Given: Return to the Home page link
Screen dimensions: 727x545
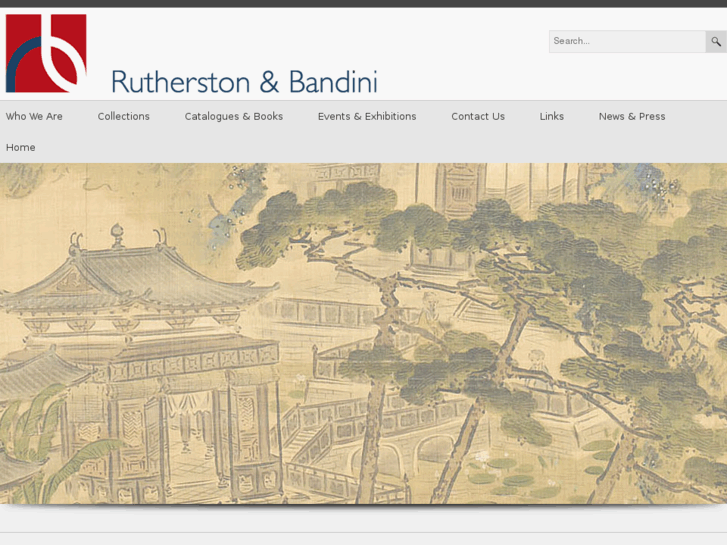Looking at the screenshot, I should [x=20, y=147].
